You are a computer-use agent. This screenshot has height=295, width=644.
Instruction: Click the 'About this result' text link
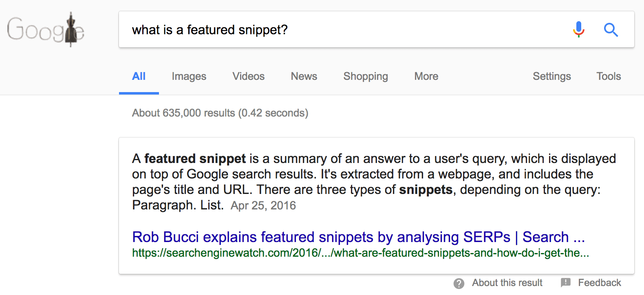[x=507, y=283]
